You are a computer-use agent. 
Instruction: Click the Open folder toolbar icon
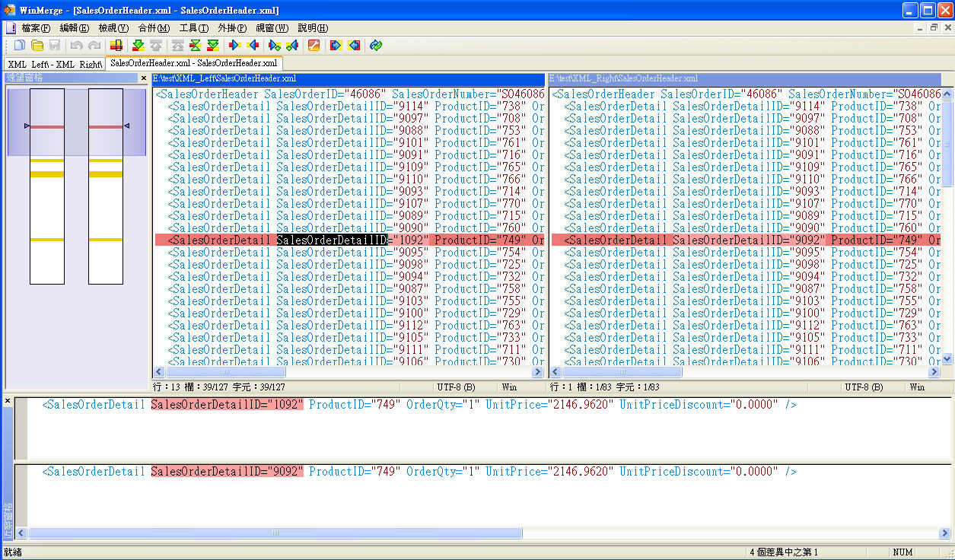[x=37, y=46]
